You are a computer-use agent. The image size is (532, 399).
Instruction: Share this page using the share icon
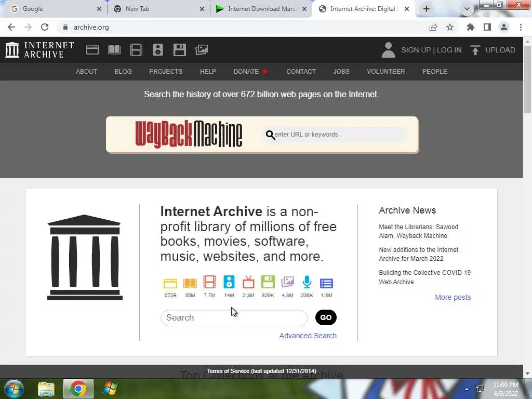pos(433,27)
